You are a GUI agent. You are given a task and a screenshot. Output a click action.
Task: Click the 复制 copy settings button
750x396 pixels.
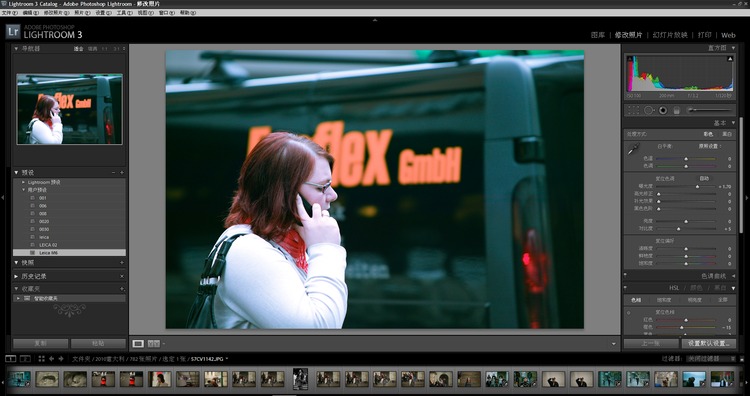click(41, 343)
